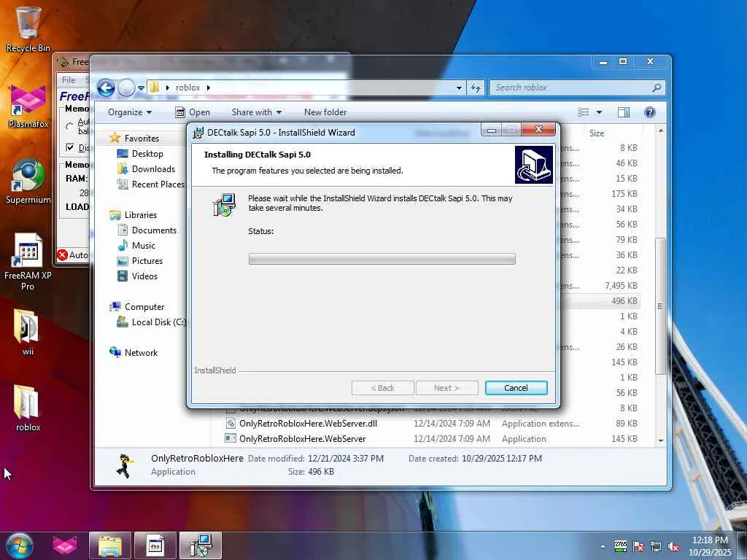
Task: Toggle the Explorer preview pane button
Action: click(x=623, y=112)
